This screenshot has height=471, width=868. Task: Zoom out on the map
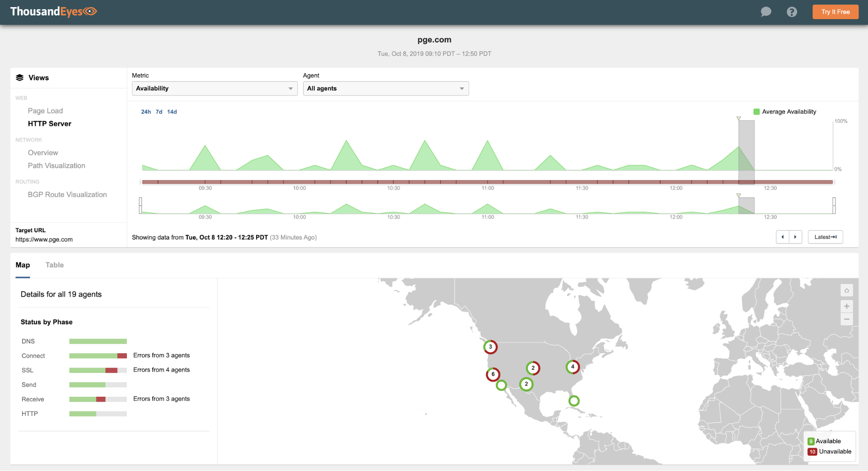[846, 319]
